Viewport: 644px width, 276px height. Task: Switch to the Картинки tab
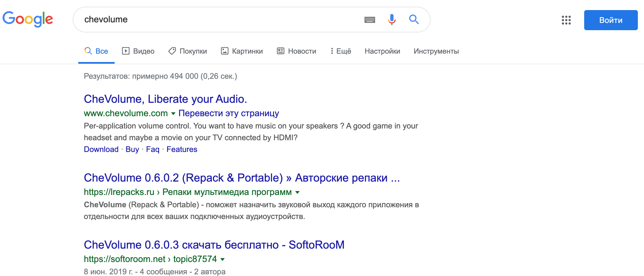point(242,51)
